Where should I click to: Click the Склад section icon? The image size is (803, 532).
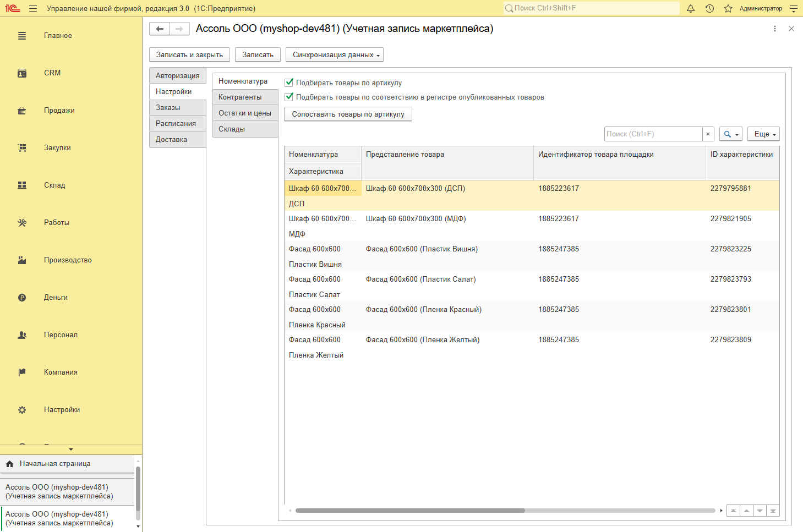[x=22, y=185]
